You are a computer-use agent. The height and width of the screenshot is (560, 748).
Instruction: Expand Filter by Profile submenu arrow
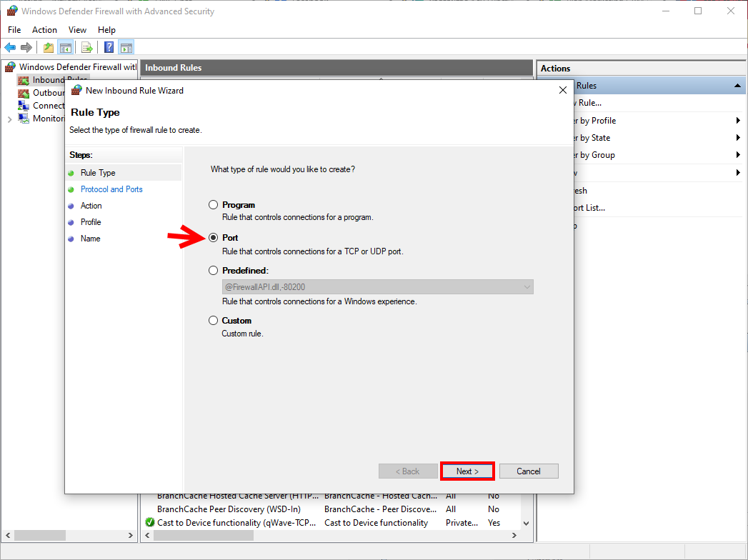click(x=738, y=121)
